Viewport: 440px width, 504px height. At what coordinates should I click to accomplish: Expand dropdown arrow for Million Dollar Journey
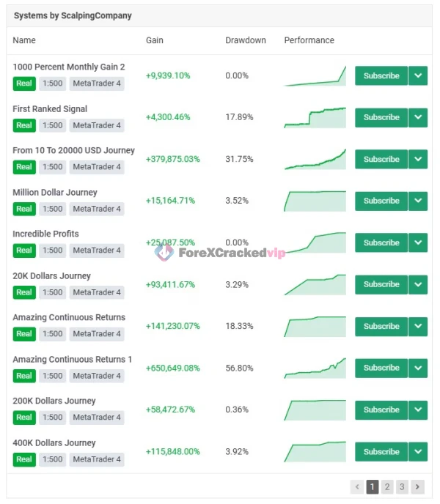(x=418, y=201)
